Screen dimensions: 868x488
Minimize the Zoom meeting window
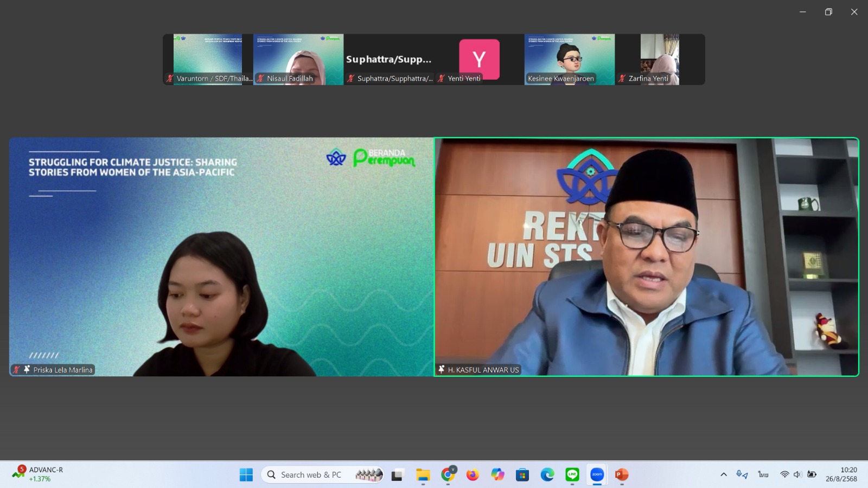click(803, 12)
